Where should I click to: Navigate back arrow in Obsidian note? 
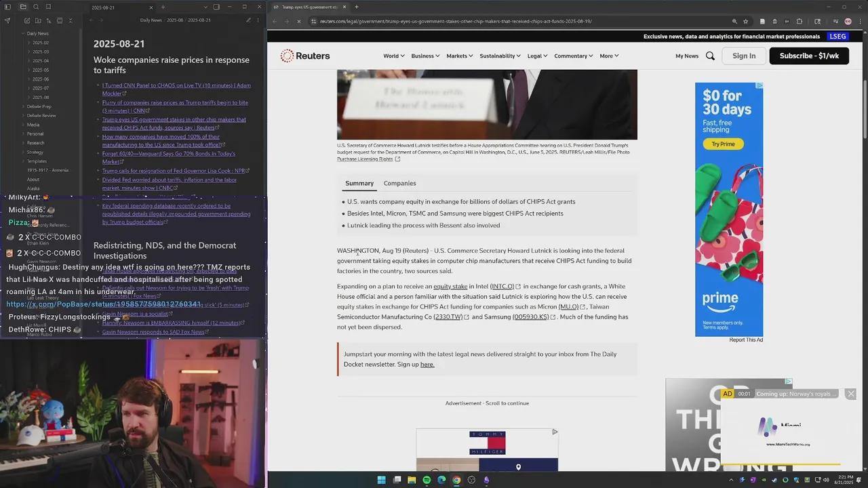(92, 20)
